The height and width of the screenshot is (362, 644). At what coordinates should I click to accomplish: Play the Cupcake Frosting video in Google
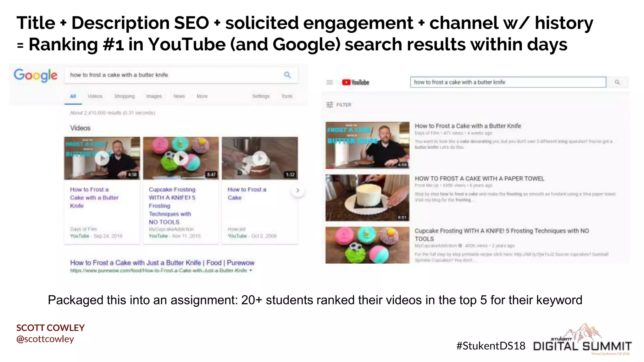(181, 158)
